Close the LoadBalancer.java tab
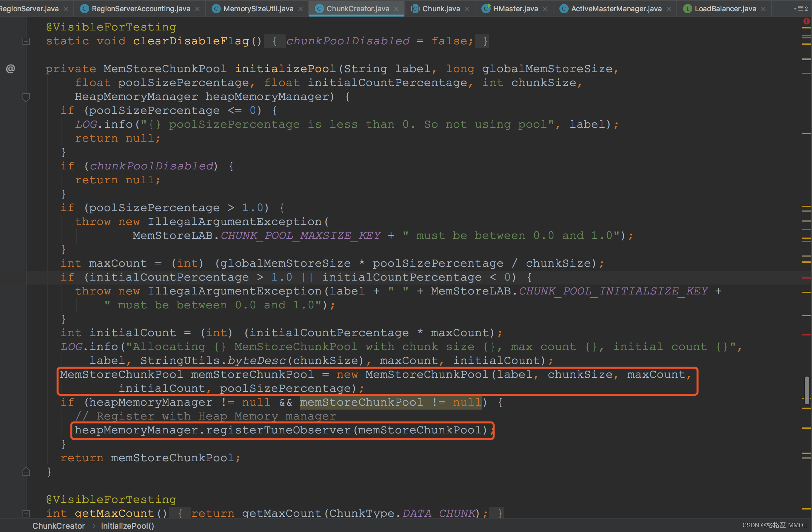The image size is (812, 532). point(763,9)
